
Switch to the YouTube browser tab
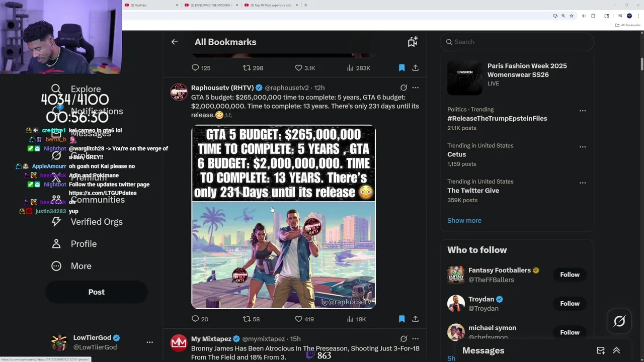[152, 5]
